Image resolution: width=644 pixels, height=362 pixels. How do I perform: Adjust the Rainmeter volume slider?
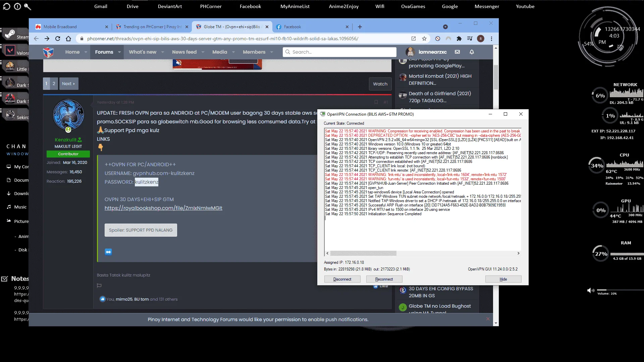620,290
